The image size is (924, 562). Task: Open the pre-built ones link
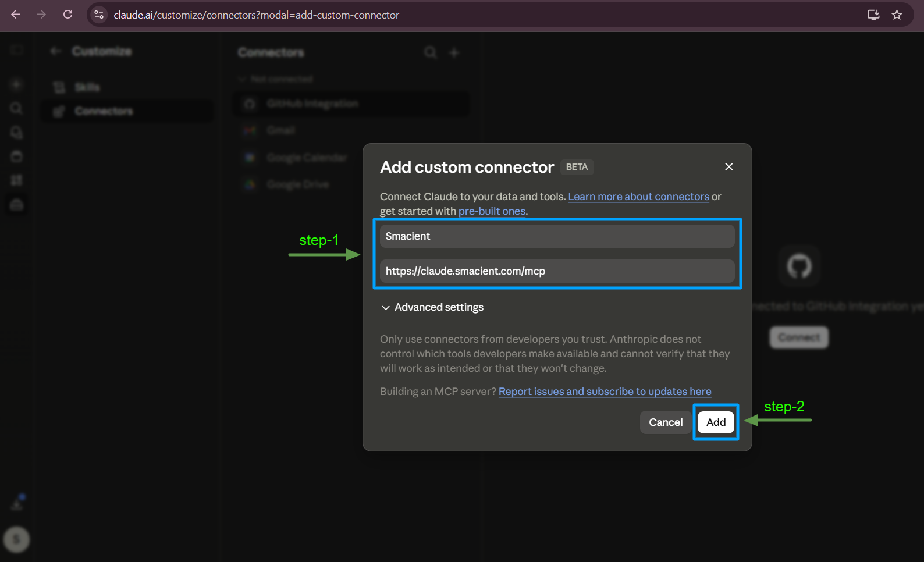492,211
